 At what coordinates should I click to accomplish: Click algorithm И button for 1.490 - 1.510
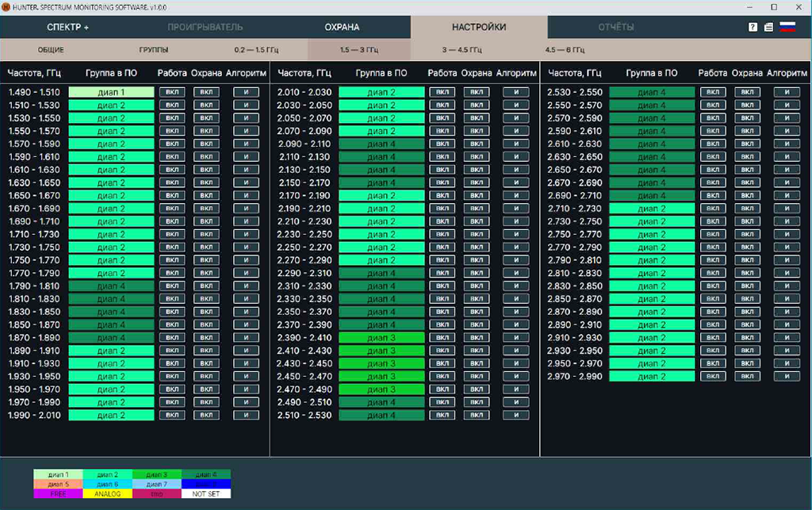[246, 92]
